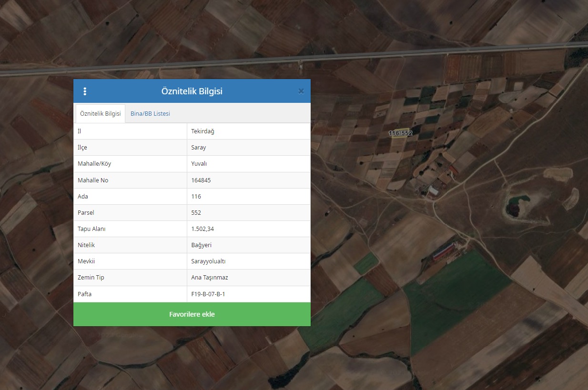The image size is (588, 390).
Task: Click the Öznitelik Bilgisi panel title
Action: tap(192, 91)
